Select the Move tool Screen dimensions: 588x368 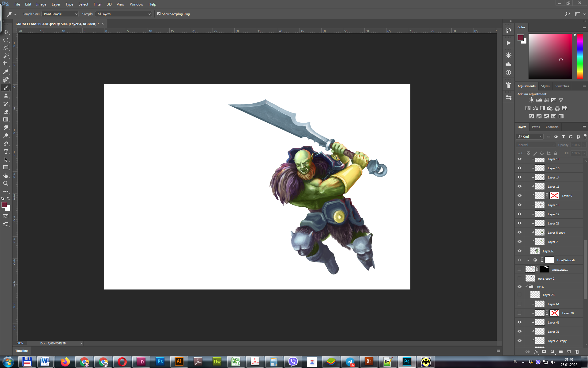[6, 32]
